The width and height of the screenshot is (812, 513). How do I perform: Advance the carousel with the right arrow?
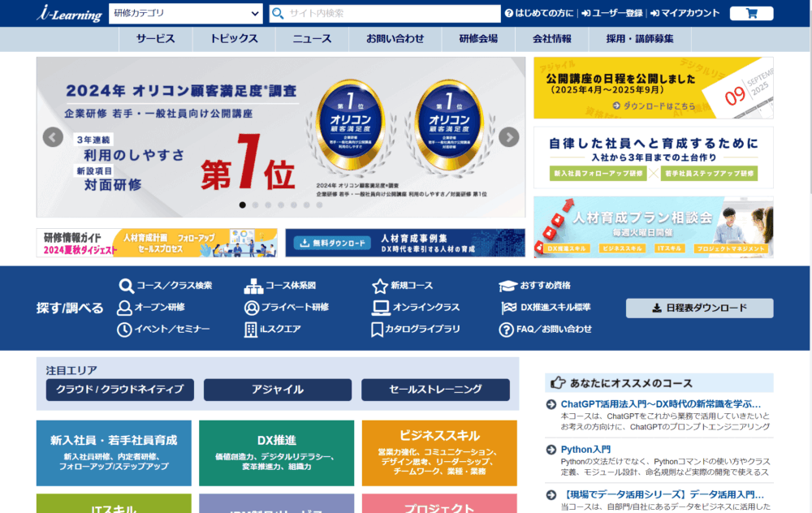click(x=508, y=136)
